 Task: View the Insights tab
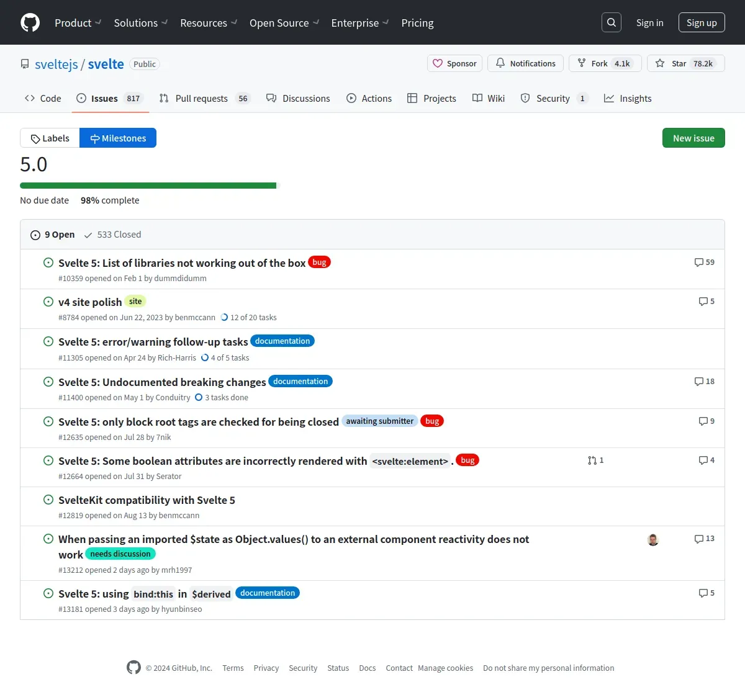(x=628, y=98)
